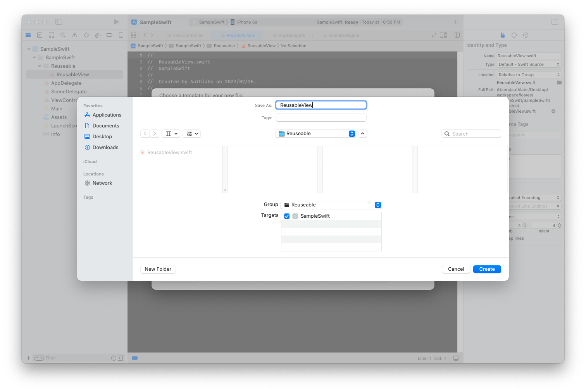This screenshot has height=392, width=586.
Task: Click the Create button
Action: (487, 269)
